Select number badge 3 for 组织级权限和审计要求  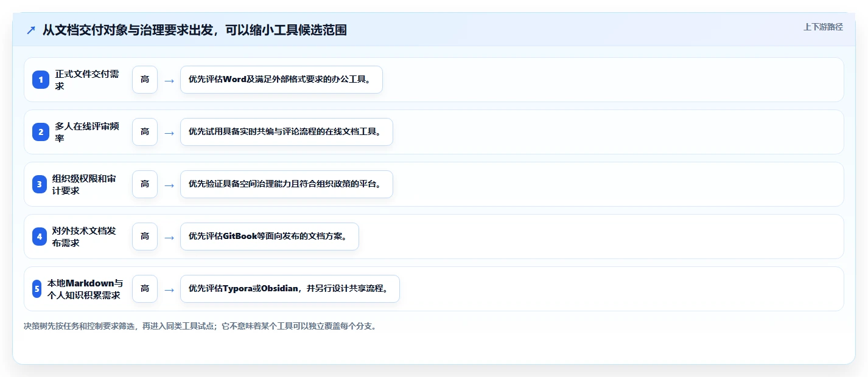pyautogui.click(x=40, y=184)
